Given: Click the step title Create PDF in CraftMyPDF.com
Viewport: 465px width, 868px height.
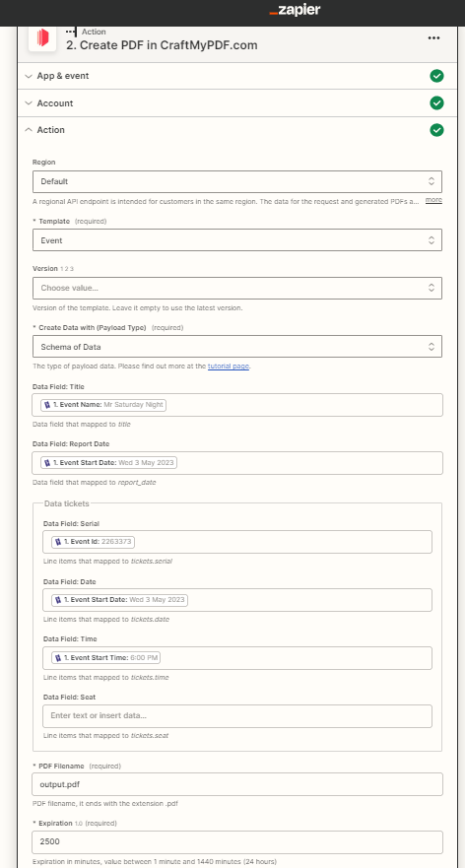Looking at the screenshot, I should click(162, 45).
